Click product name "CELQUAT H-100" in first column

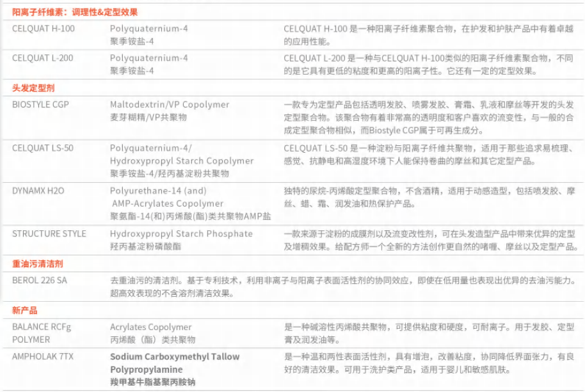44,29
